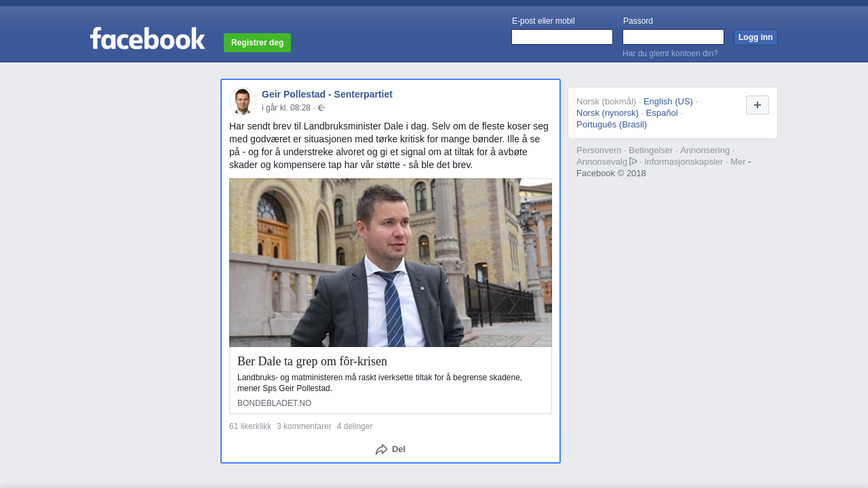Focus the Passord input field
Screen dimensions: 868x488
pyautogui.click(x=673, y=37)
